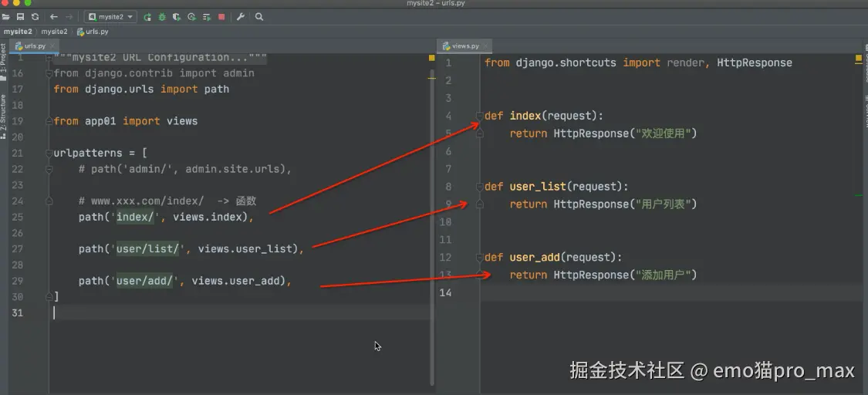Click line number 25 in urls.py
This screenshot has height=395, width=868.
pos(17,217)
